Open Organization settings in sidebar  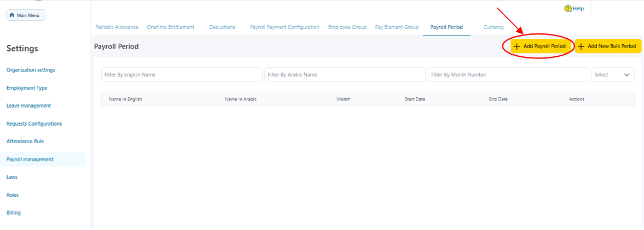[31, 70]
